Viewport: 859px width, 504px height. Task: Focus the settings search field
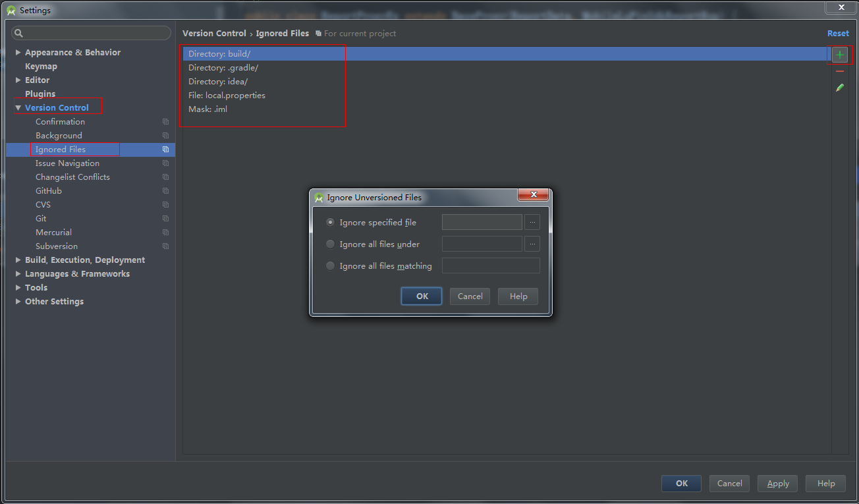coord(92,33)
